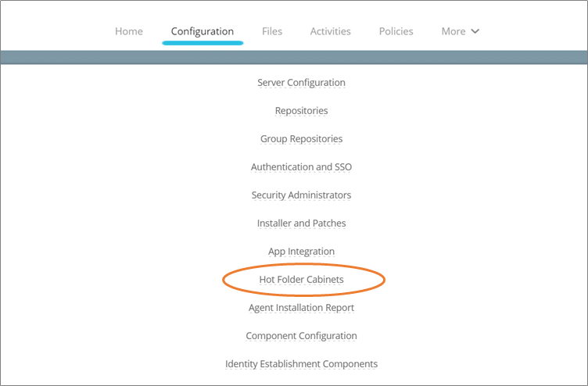The width and height of the screenshot is (588, 386).
Task: Switch to the Files tab
Action: 272,31
